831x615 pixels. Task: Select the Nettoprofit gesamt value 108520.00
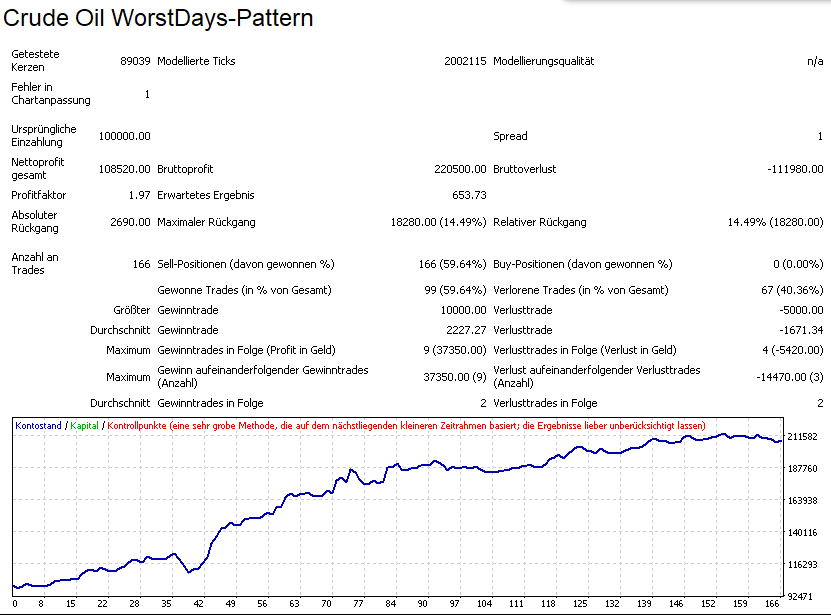[124, 169]
